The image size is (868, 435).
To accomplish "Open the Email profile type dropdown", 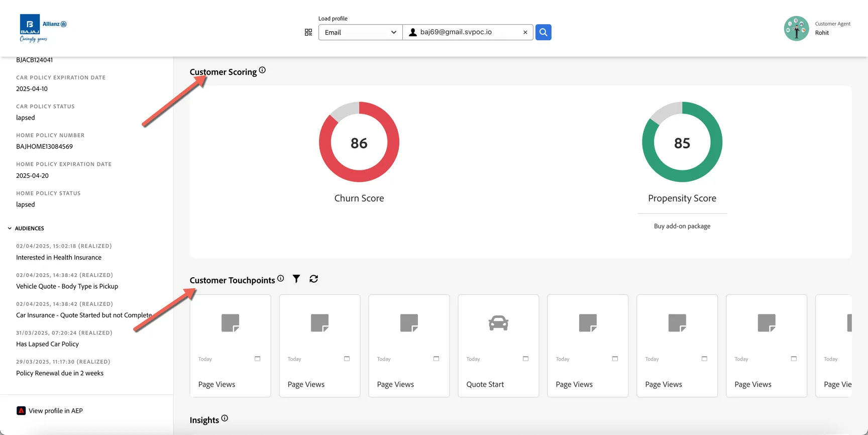I will 360,32.
